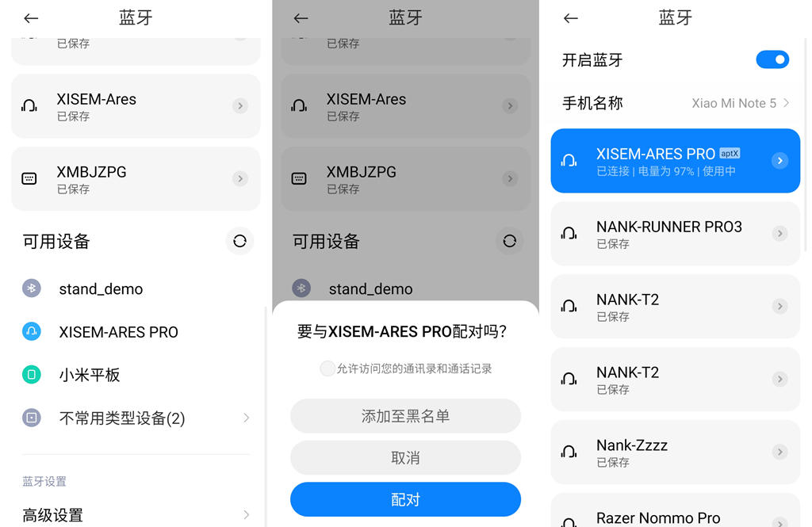Open XISEM-Ares details chevron in left screen
The image size is (812, 527).
pyautogui.click(x=239, y=105)
